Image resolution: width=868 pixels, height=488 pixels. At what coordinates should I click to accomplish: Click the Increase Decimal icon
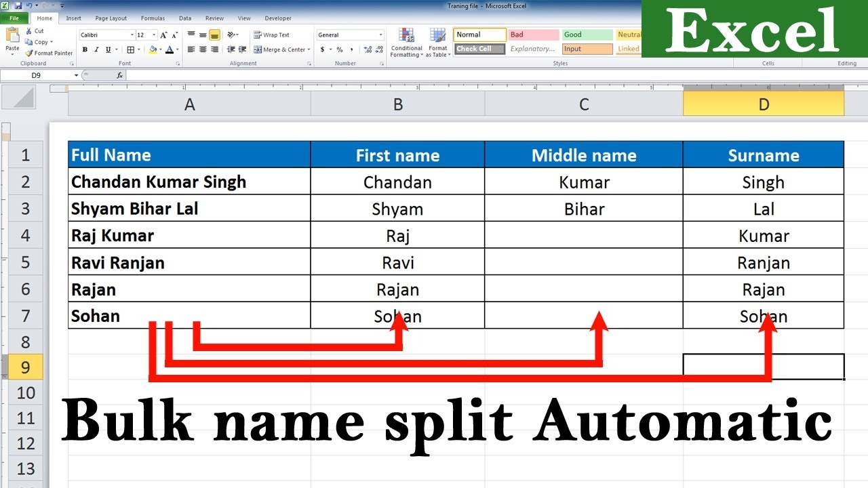pyautogui.click(x=368, y=49)
